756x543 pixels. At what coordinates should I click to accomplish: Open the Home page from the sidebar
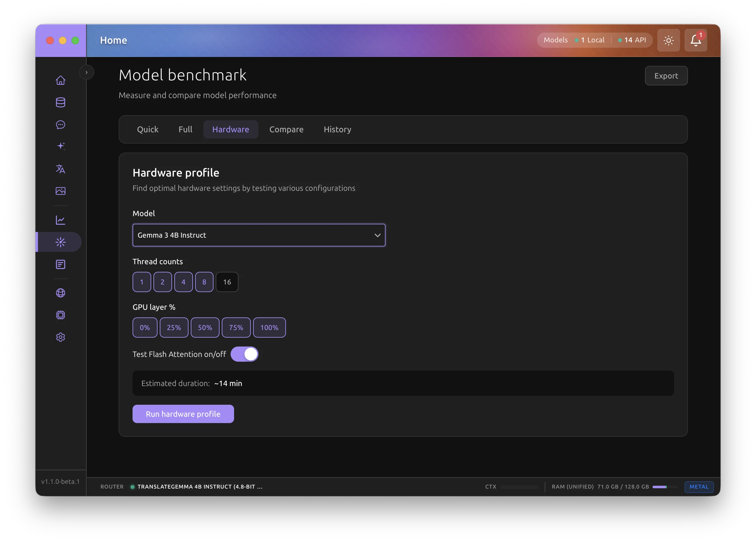click(60, 80)
